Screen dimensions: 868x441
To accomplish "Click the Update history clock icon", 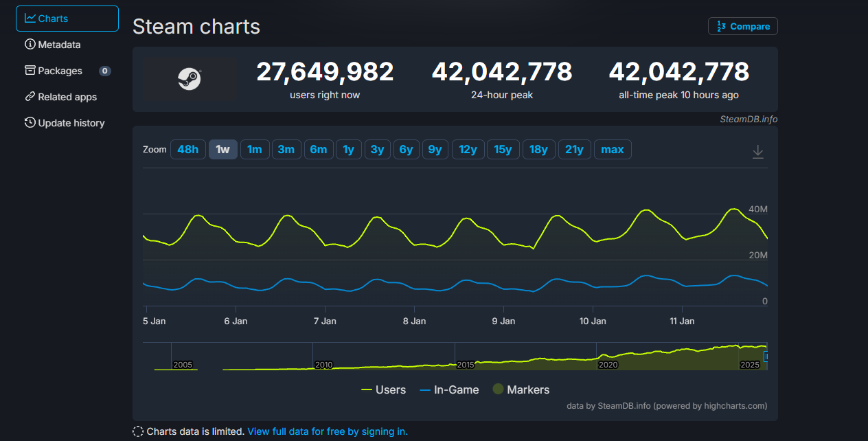I will [30, 123].
